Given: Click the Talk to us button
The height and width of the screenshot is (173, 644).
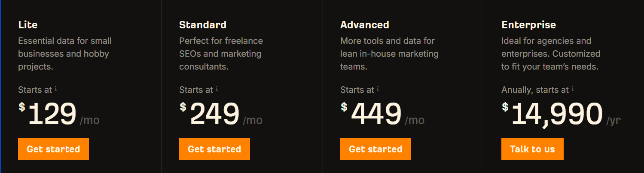Looking at the screenshot, I should [532, 149].
